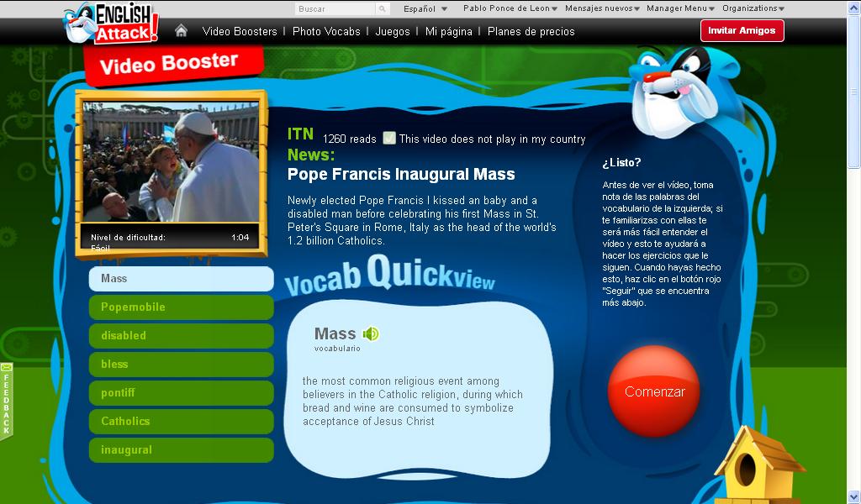
Task: Open the Feedback side tab
Action: (x=6, y=401)
